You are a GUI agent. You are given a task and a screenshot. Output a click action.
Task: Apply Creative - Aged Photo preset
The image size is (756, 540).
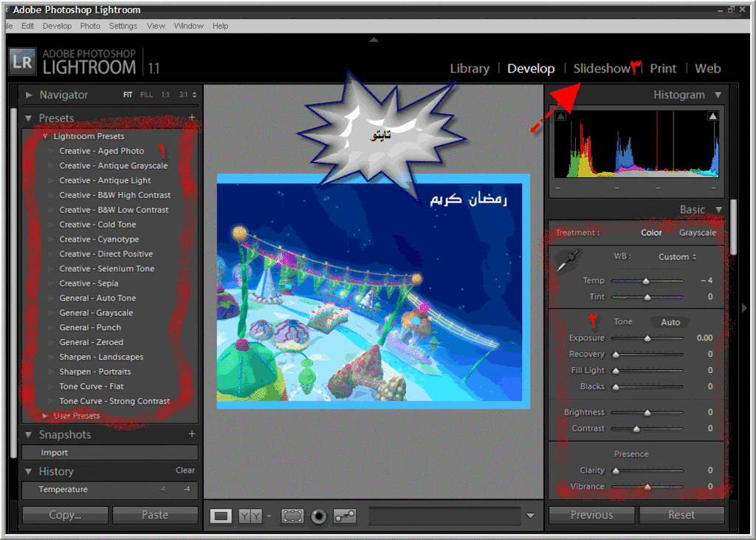tap(101, 151)
